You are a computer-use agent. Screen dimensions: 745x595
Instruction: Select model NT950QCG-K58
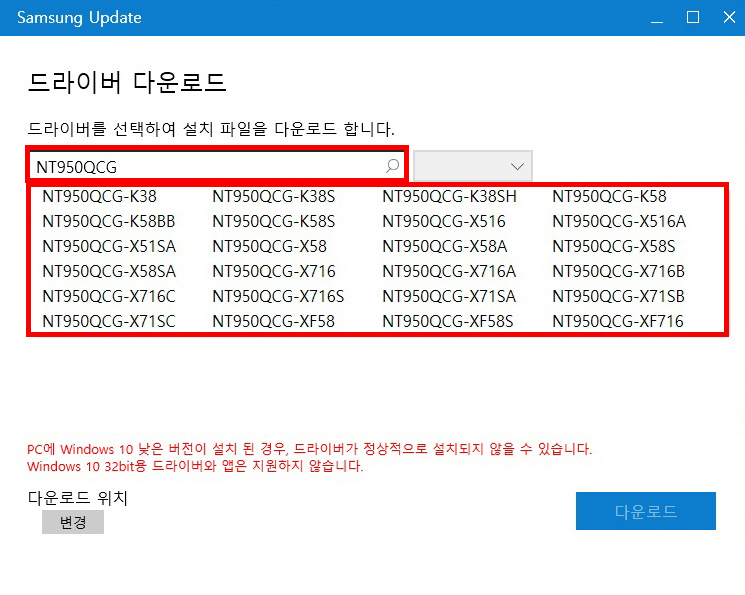tap(610, 196)
